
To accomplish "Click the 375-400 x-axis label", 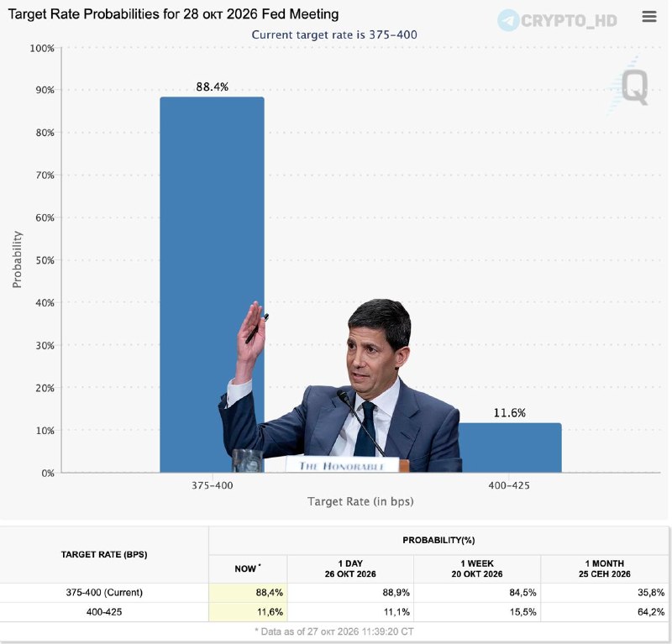I will click(213, 485).
